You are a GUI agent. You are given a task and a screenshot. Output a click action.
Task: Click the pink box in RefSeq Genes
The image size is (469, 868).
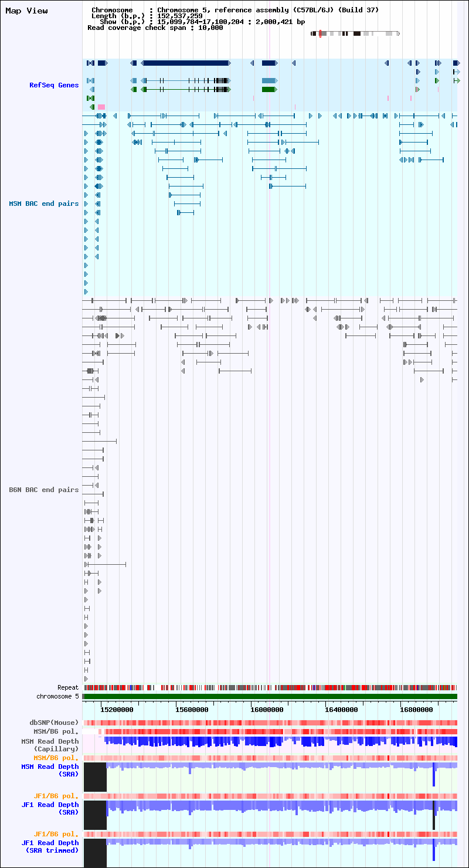(101, 107)
